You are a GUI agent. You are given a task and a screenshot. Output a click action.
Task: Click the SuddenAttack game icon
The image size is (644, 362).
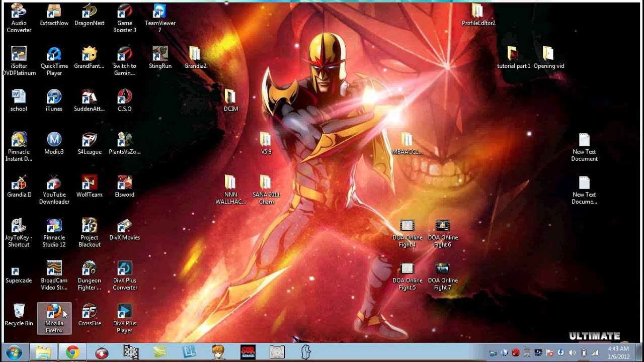coord(90,100)
